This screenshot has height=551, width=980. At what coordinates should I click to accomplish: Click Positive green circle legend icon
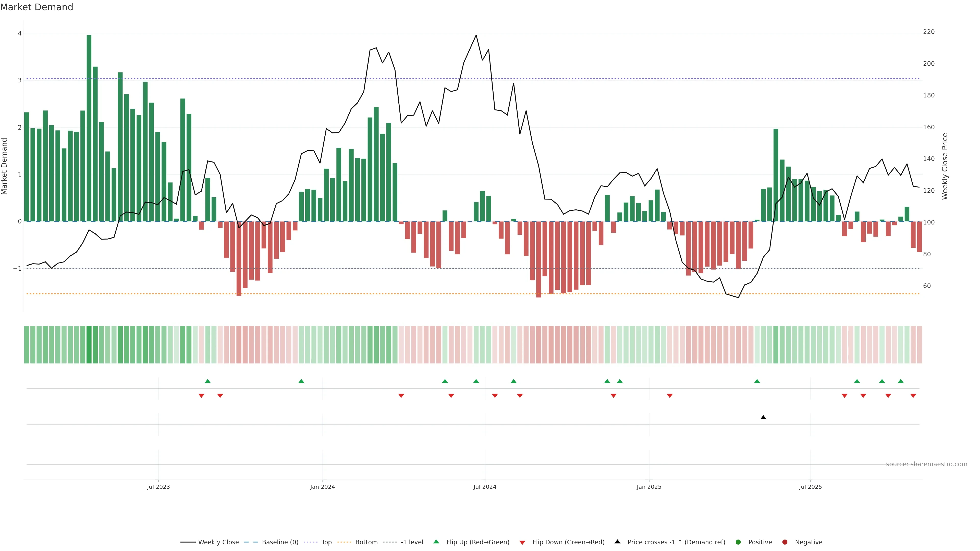pyautogui.click(x=738, y=542)
